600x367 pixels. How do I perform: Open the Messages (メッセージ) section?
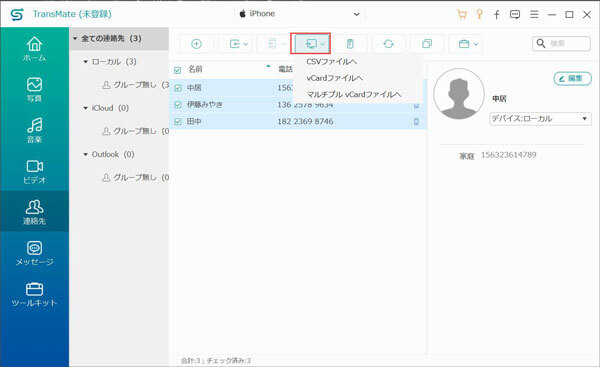point(34,253)
